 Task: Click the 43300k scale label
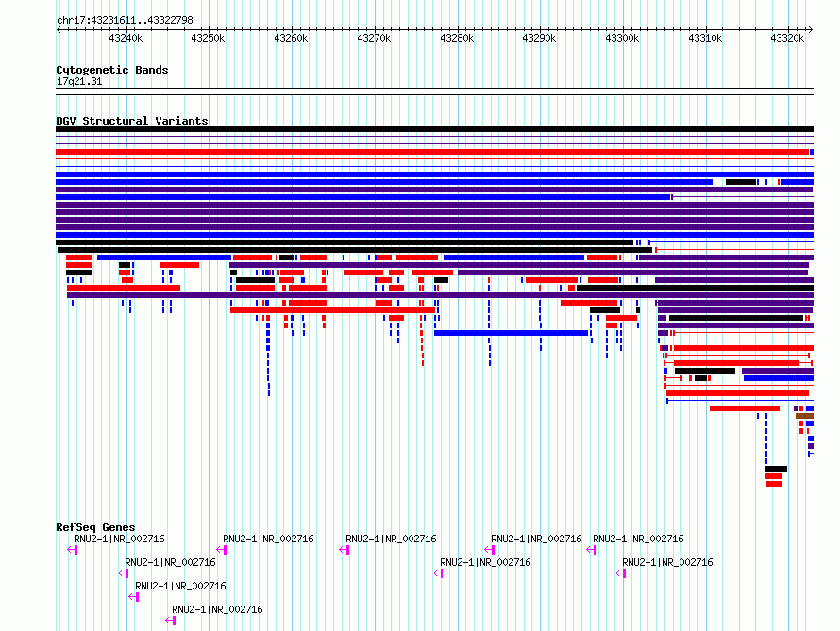point(623,38)
